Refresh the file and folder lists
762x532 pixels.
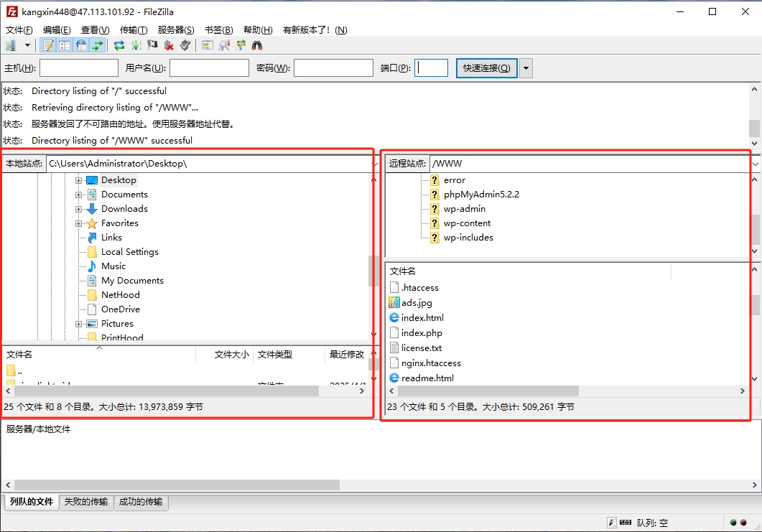pyautogui.click(x=119, y=46)
